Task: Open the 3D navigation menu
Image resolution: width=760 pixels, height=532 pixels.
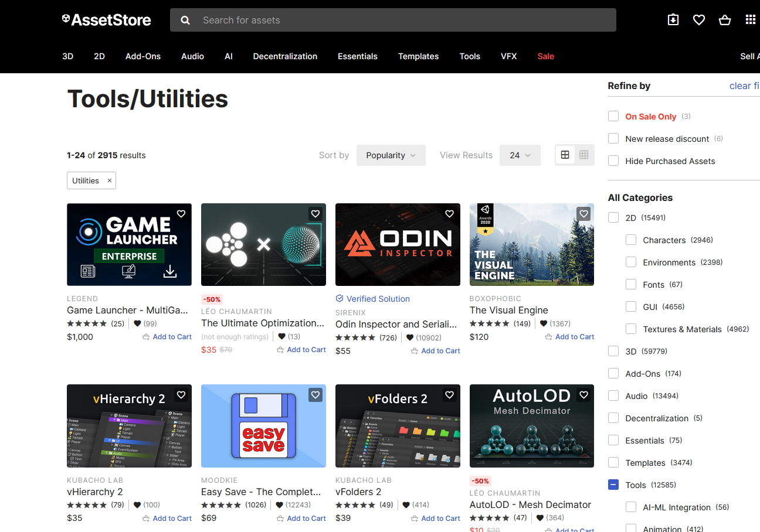Action: (68, 56)
